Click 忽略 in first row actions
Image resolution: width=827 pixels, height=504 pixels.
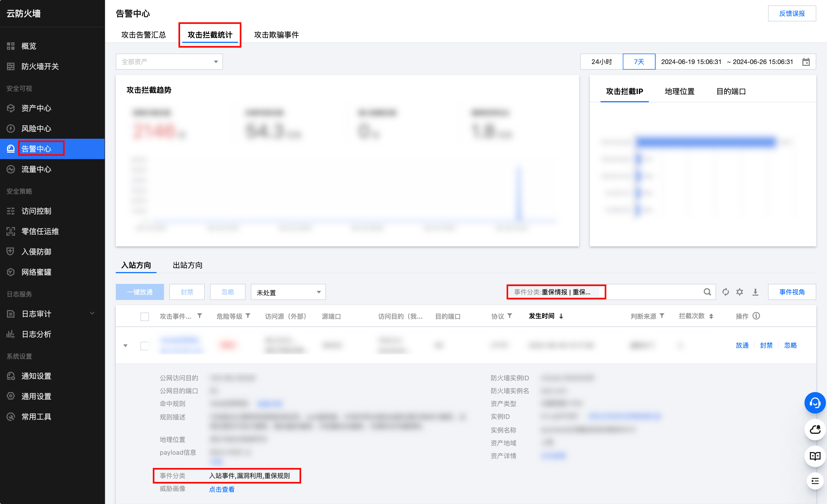pyautogui.click(x=790, y=345)
